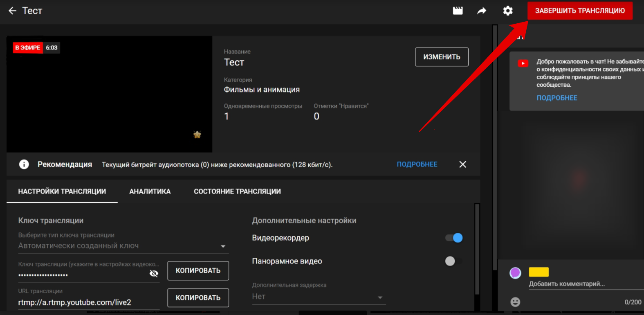Click the star icon in the preview
Image resolution: width=644 pixels, height=315 pixels.
(197, 135)
